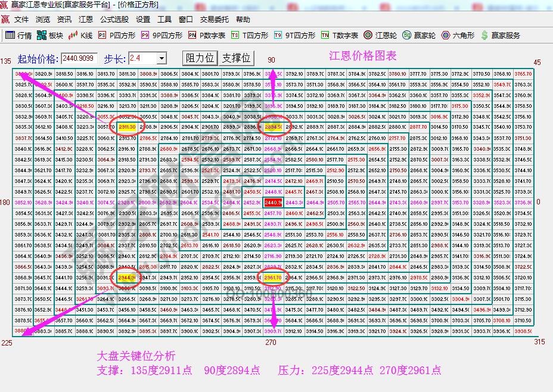
Task: Open the 交易委托 trading menu
Action: click(215, 19)
